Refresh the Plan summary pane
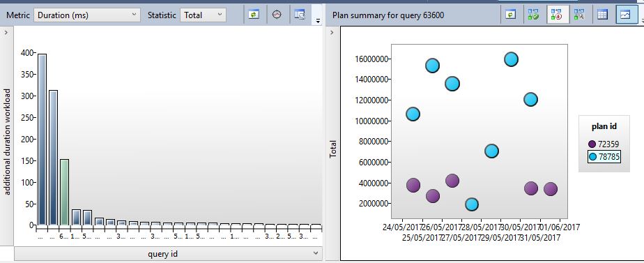 pyautogui.click(x=510, y=15)
